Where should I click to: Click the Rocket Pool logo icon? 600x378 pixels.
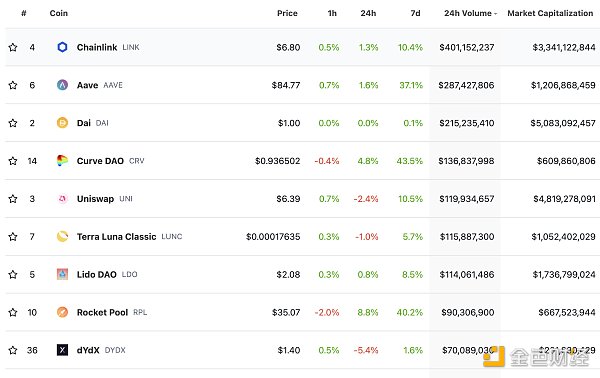click(x=62, y=312)
